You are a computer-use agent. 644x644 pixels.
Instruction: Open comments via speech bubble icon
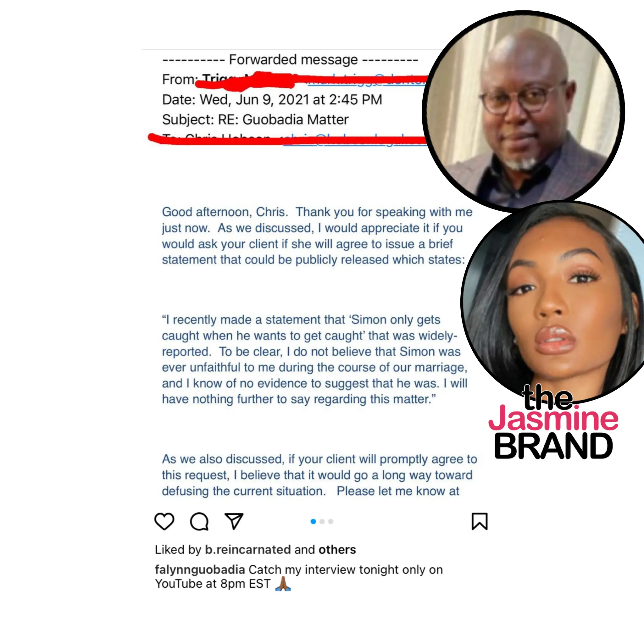point(199,521)
